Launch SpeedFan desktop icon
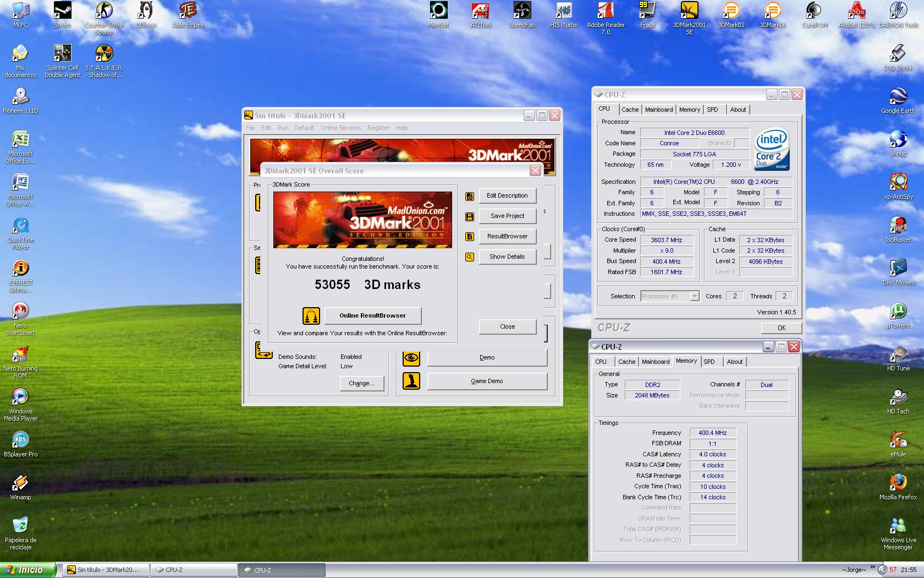Screen dimensions: 924x578 [522, 15]
